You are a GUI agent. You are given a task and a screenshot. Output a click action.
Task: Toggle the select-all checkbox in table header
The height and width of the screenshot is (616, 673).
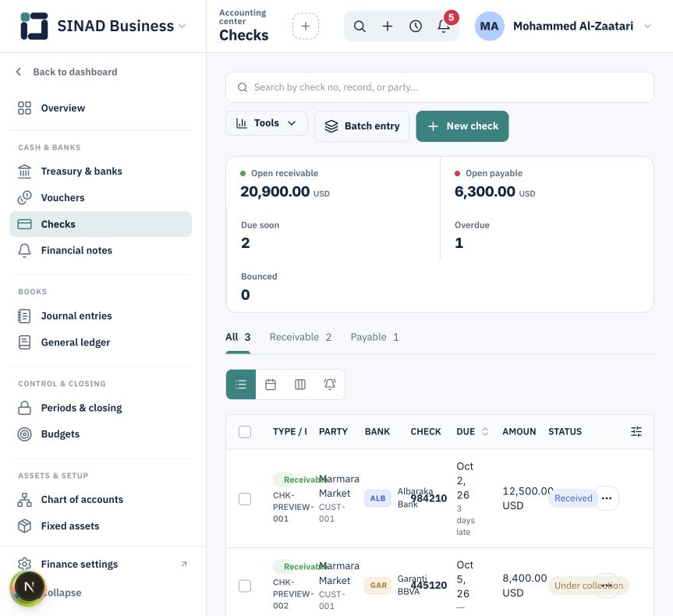coord(245,431)
